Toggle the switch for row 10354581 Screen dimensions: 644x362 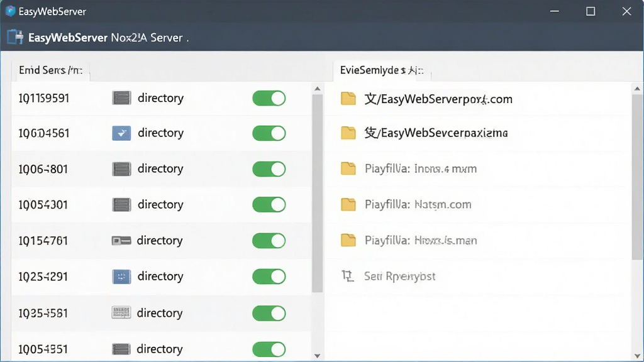tap(269, 313)
